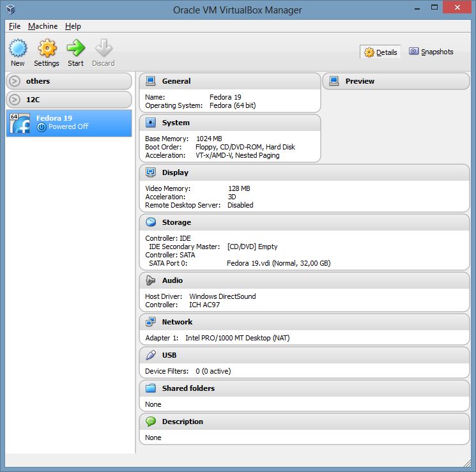Click the Storage section header title

click(176, 222)
